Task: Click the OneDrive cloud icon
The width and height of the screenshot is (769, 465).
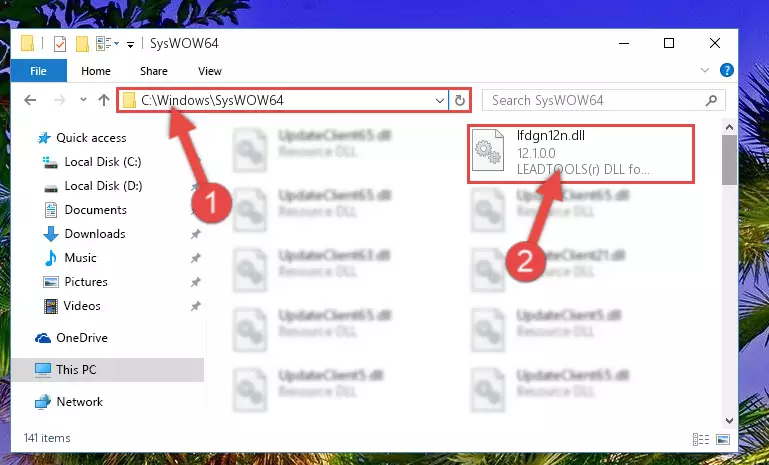Action: tap(43, 338)
